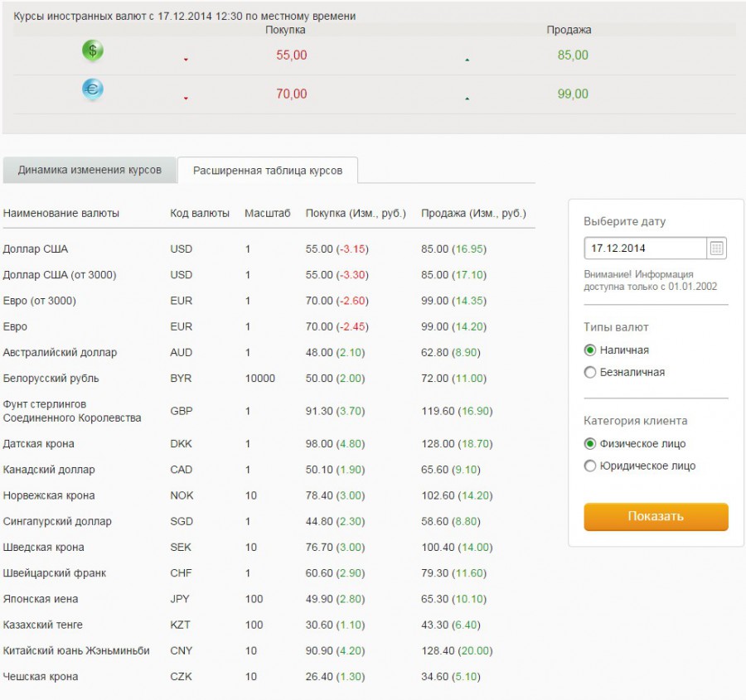Click the Датская крона row name

click(x=38, y=444)
